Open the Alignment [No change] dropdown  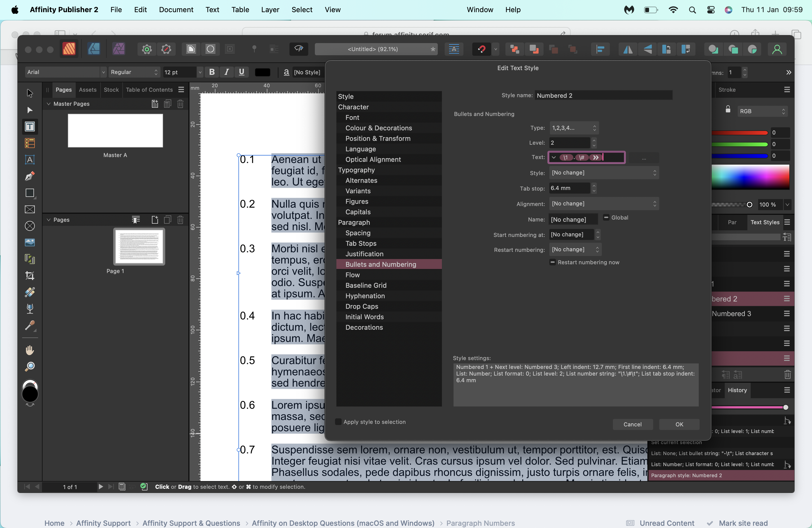coord(604,204)
